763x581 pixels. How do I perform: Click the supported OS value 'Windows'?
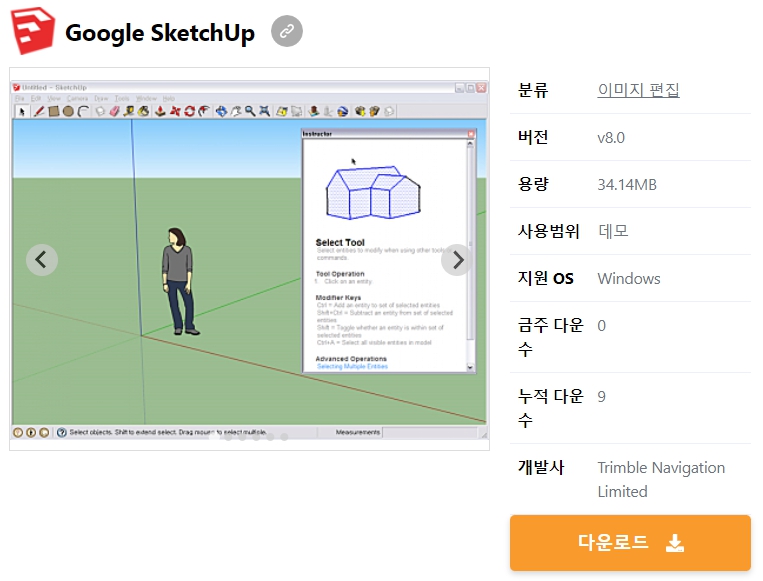tap(629, 279)
